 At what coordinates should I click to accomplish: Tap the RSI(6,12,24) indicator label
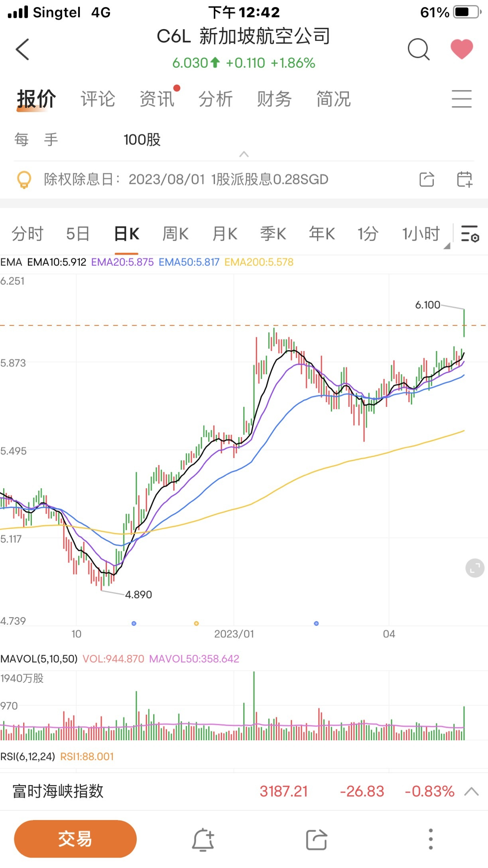pos(28,756)
